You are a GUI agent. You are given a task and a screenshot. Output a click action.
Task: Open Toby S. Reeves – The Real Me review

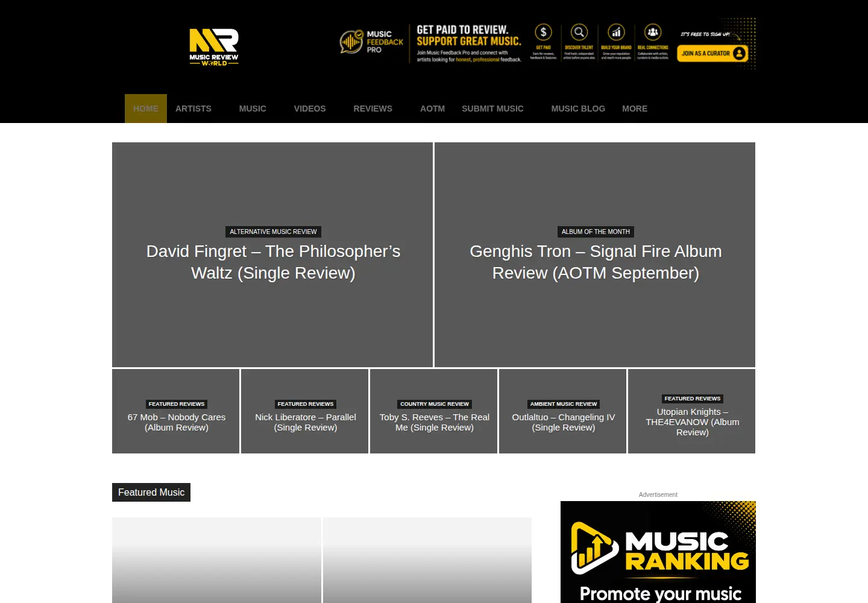(435, 422)
